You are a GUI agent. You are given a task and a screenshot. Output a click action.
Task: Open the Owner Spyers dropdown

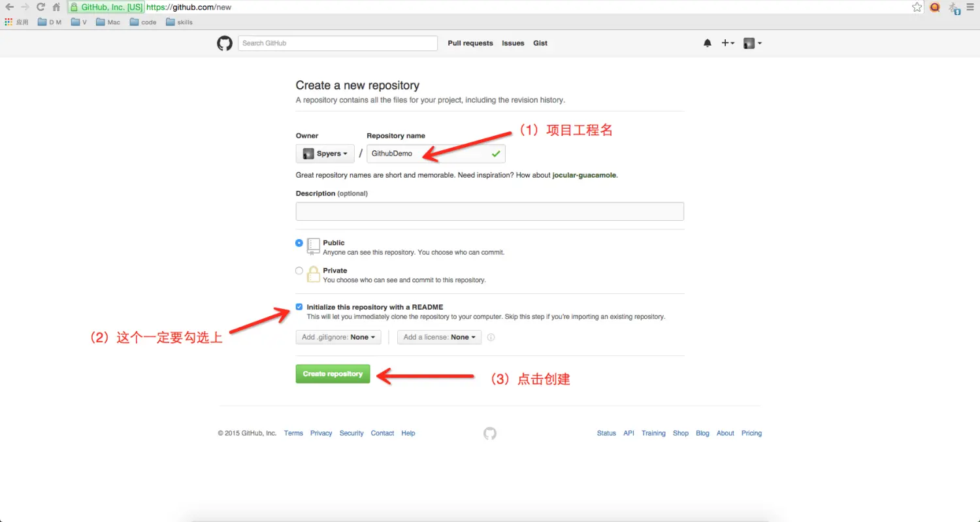[x=325, y=154]
